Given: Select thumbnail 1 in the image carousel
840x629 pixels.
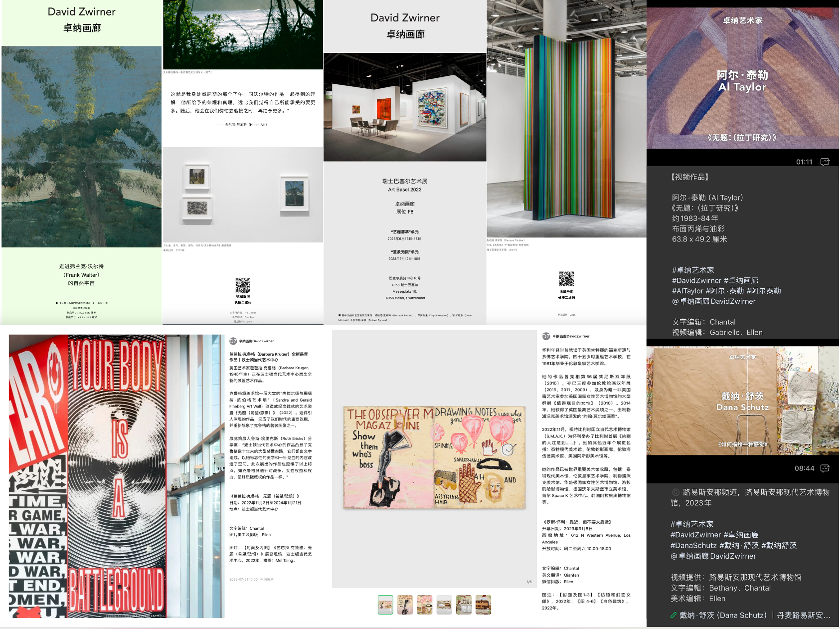Looking at the screenshot, I should coord(385,605).
